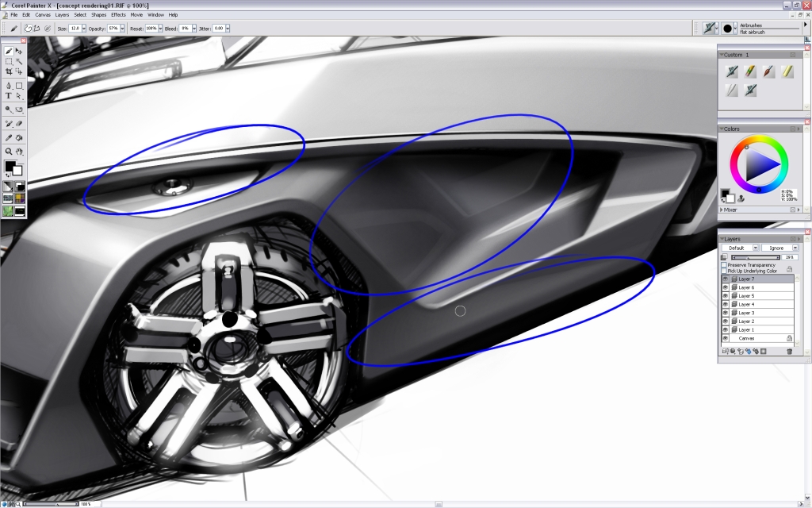The width and height of the screenshot is (812, 508).
Task: Open the Ignore composite depth dropdown
Action: [795, 248]
